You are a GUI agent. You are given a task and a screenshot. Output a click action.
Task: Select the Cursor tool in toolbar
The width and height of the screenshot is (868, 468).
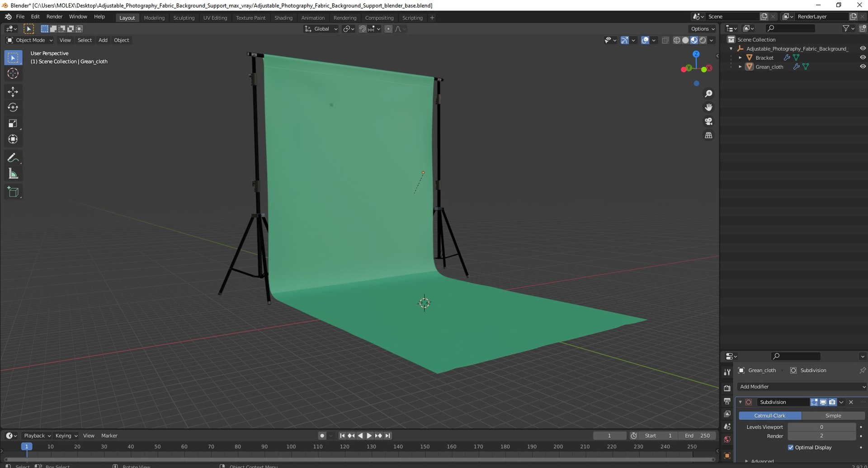(13, 74)
